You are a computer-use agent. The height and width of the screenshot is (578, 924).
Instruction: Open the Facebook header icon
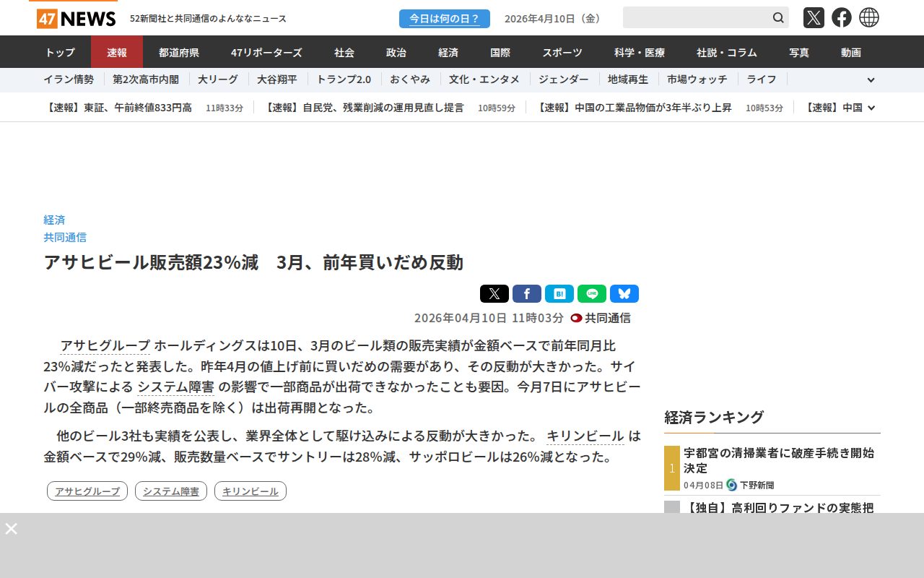click(842, 17)
